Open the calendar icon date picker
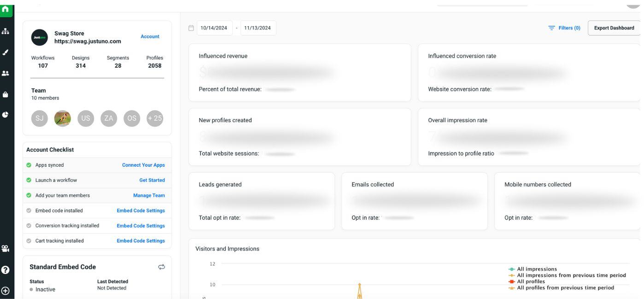 (x=191, y=28)
